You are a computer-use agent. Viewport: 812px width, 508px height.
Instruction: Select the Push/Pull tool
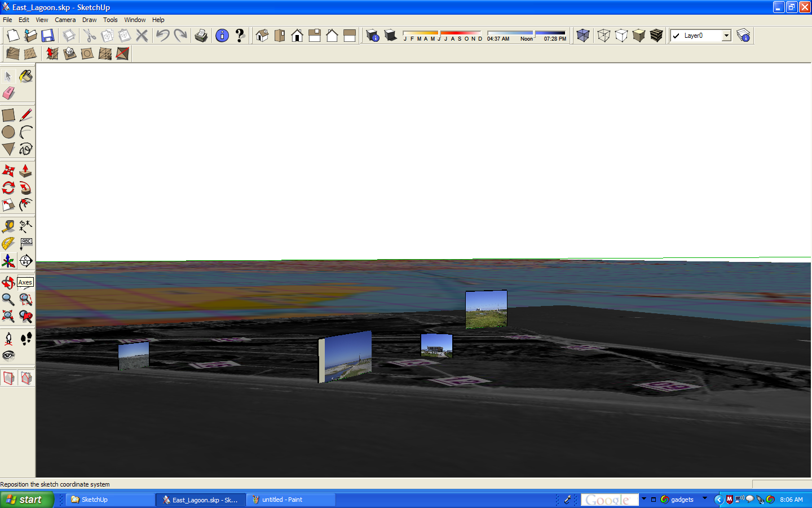[26, 170]
